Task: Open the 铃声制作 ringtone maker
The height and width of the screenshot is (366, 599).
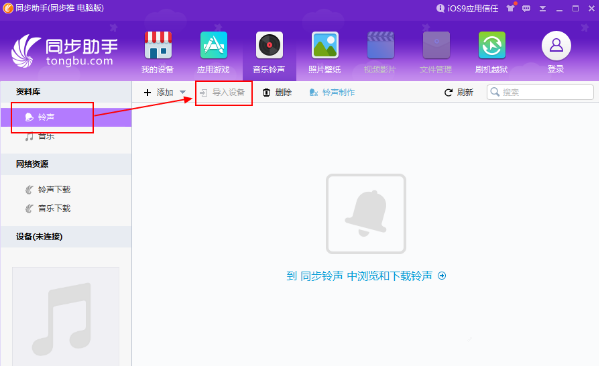Action: [x=332, y=92]
